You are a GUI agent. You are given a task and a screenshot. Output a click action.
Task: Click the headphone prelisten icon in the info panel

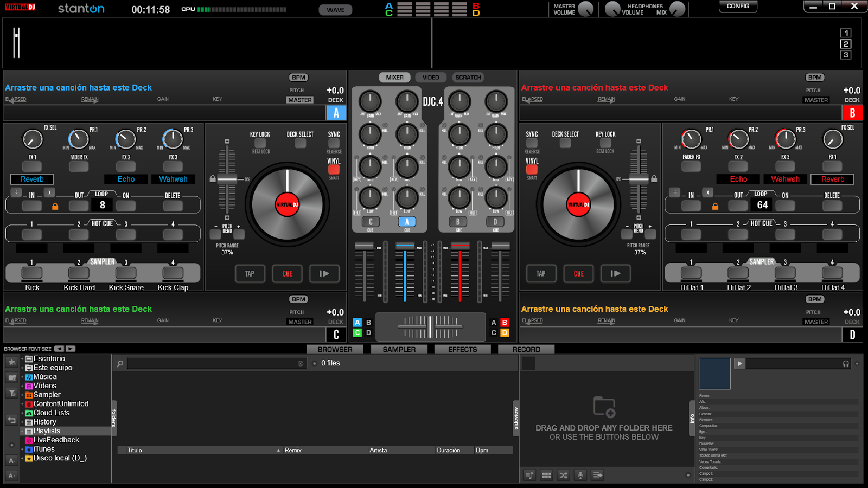(x=845, y=364)
